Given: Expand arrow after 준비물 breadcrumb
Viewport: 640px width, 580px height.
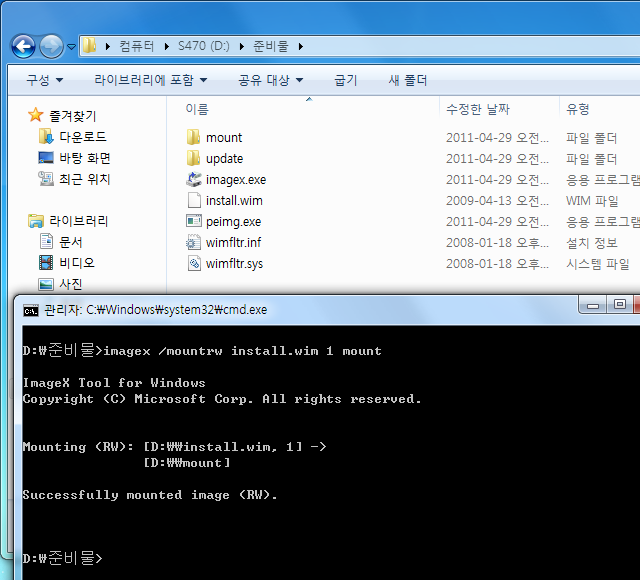Looking at the screenshot, I should tap(301, 46).
